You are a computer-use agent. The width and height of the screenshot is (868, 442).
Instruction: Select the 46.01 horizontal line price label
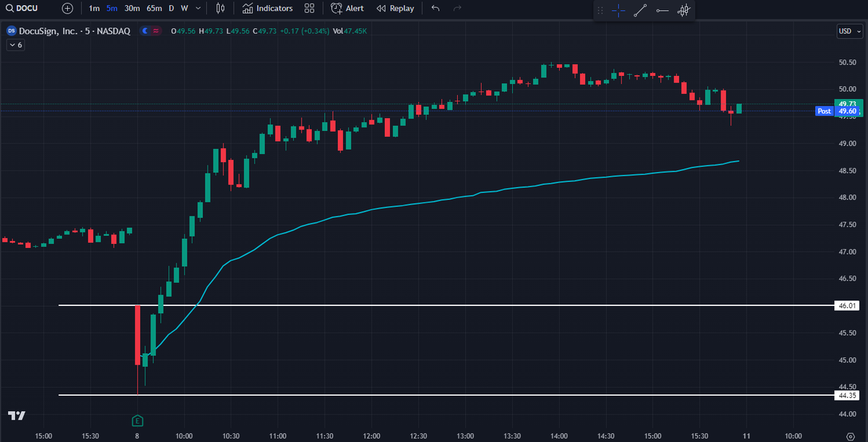[x=848, y=306]
